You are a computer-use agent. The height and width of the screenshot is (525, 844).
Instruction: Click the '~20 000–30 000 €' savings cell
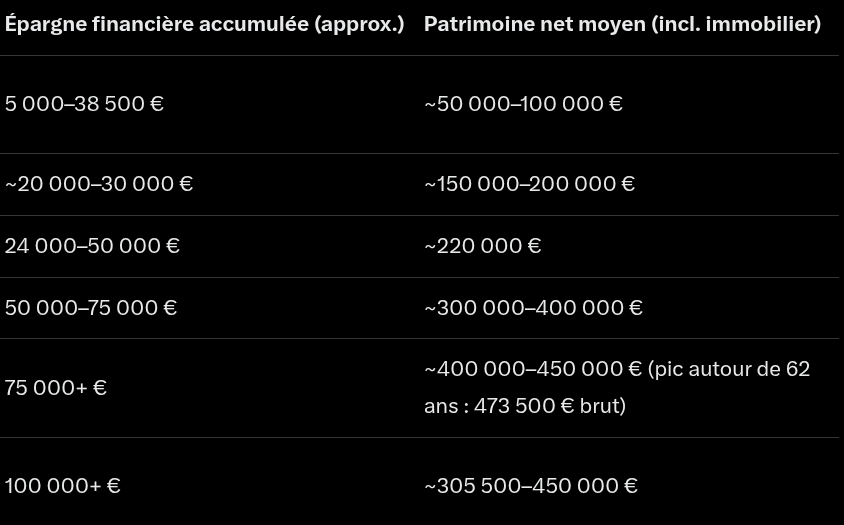(x=99, y=184)
